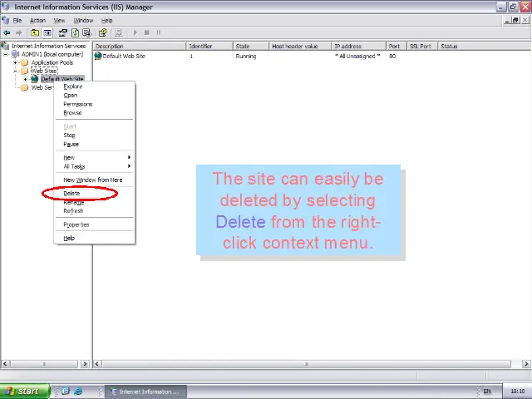Sort by the Description column header

coord(140,47)
